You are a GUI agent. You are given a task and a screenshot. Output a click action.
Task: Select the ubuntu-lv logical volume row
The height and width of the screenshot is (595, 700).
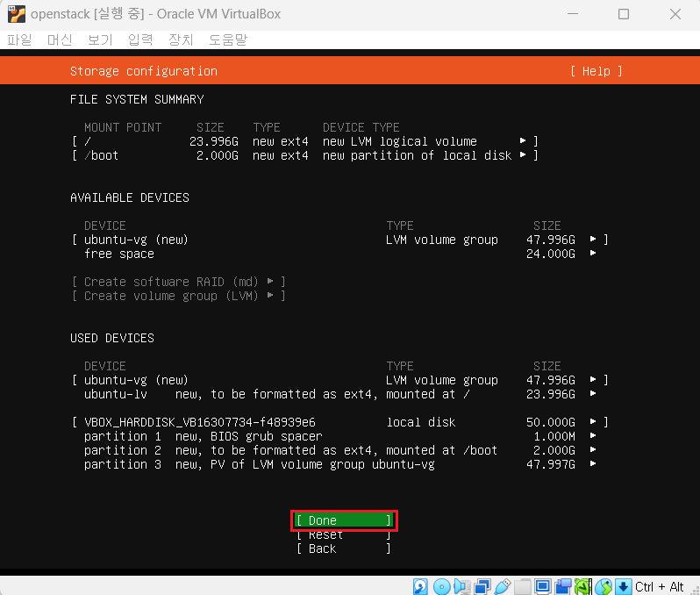click(x=339, y=394)
